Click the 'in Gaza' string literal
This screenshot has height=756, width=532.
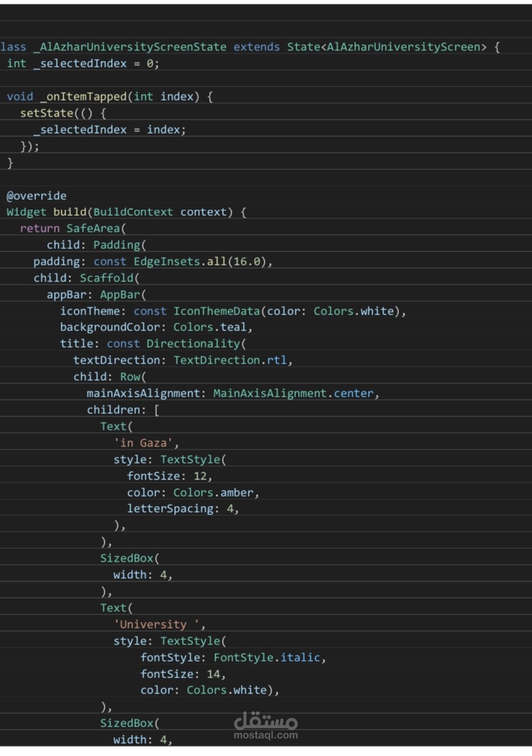tap(143, 443)
